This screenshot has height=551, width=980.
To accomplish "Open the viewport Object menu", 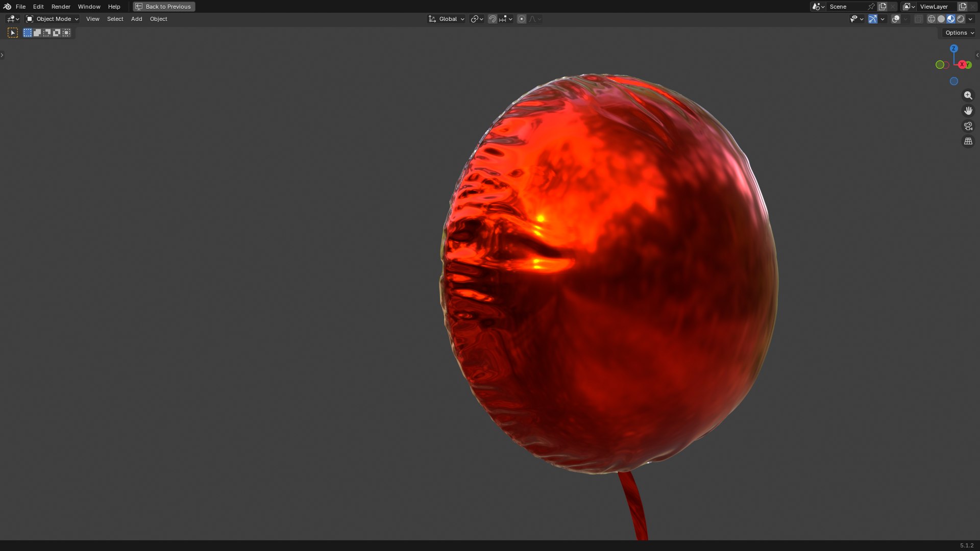I will pos(158,19).
